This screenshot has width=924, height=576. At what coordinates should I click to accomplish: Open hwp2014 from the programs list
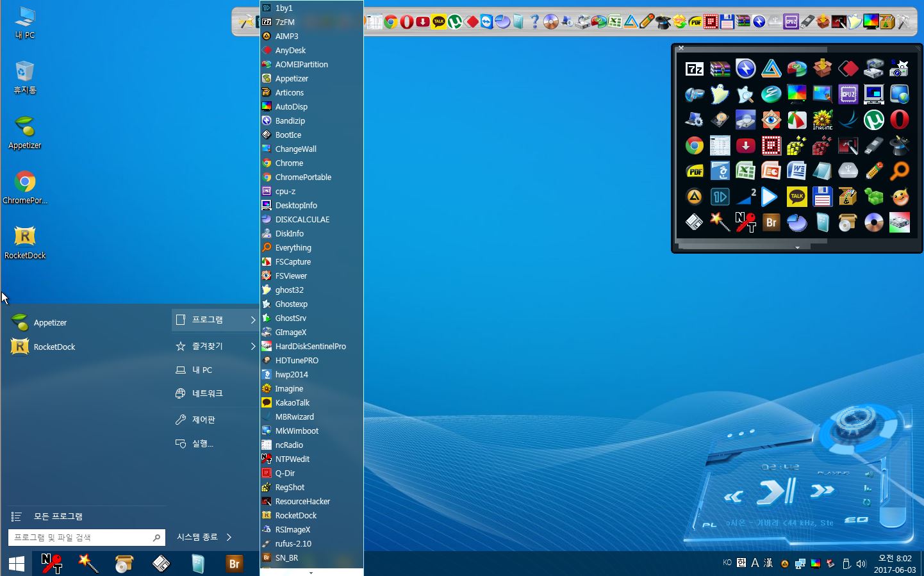click(311, 375)
